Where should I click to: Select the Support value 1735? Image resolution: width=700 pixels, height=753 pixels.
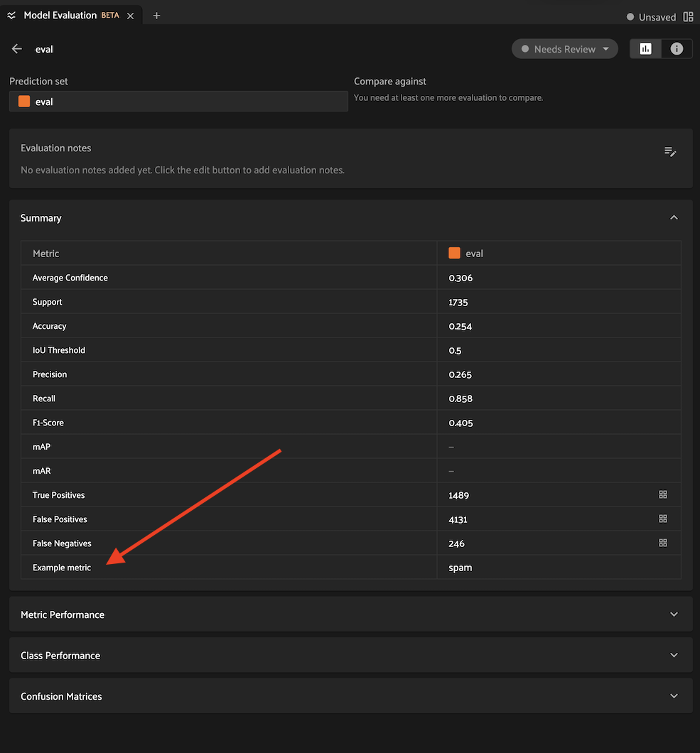click(458, 302)
